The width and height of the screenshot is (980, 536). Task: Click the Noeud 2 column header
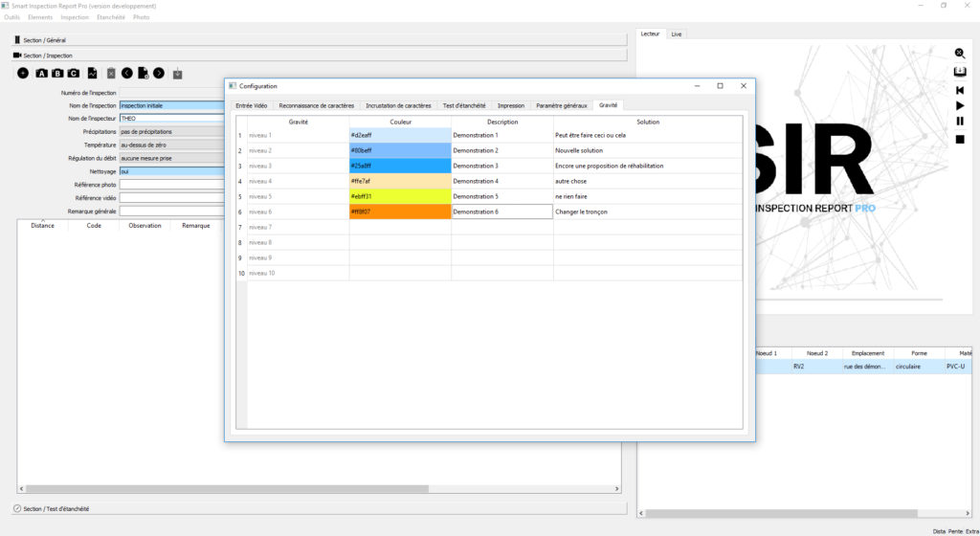coord(817,353)
